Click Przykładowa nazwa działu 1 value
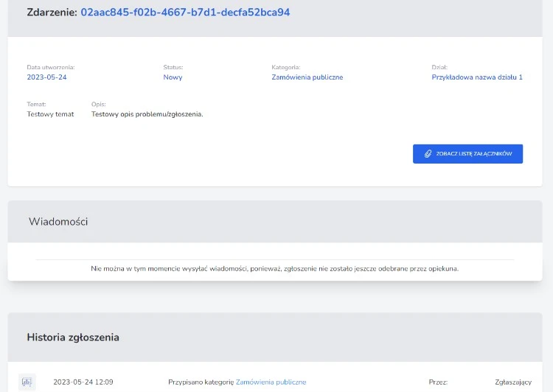Viewport: 553px width, 392px height. tap(476, 77)
